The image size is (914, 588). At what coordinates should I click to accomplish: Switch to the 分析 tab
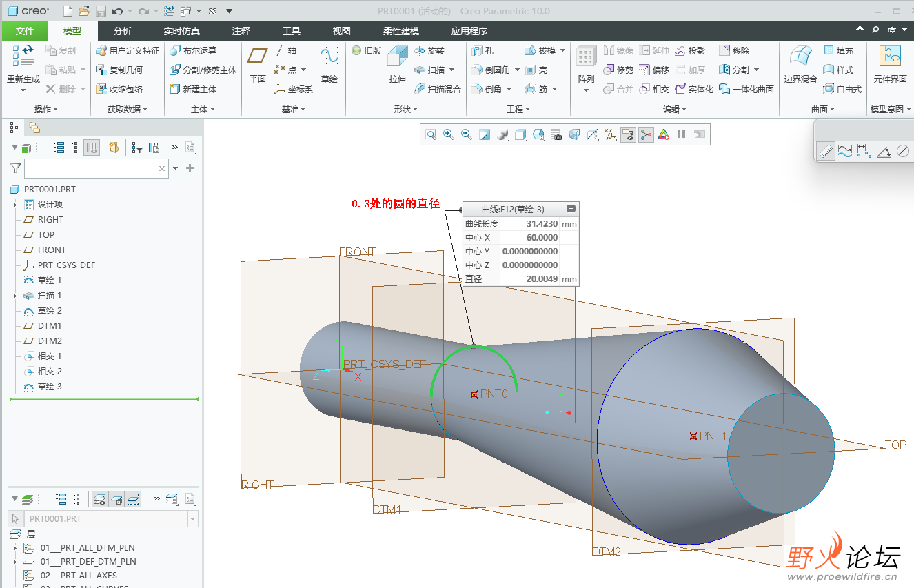coord(122,31)
